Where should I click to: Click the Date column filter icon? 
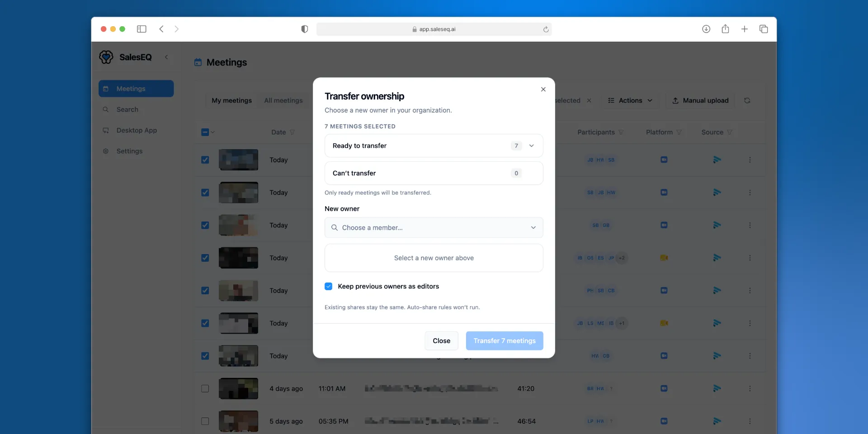[292, 132]
